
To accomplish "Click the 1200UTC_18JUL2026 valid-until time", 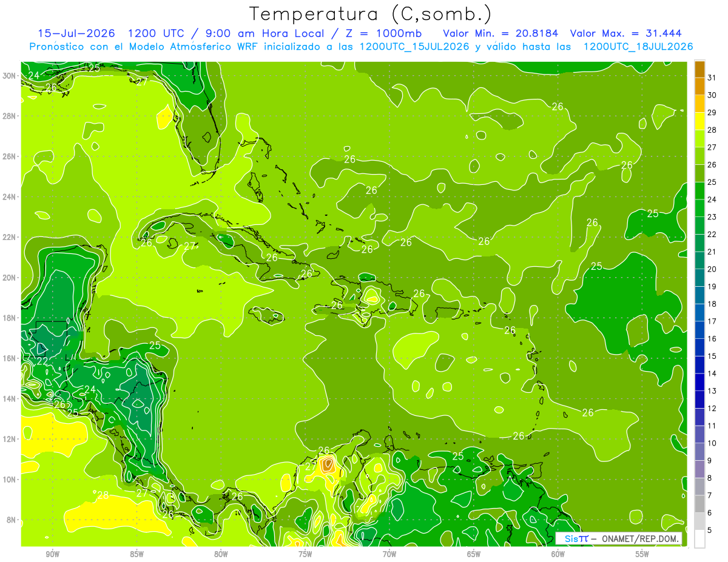I will pyautogui.click(x=638, y=47).
